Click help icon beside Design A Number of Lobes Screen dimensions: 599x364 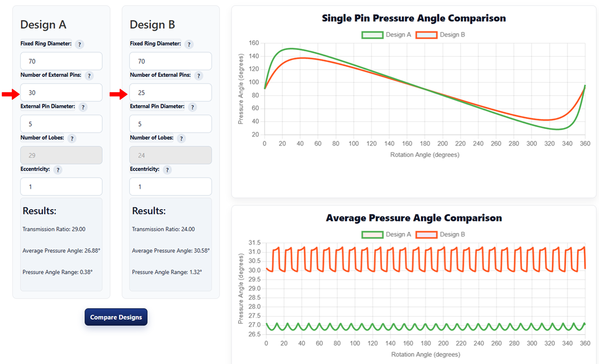click(x=72, y=139)
